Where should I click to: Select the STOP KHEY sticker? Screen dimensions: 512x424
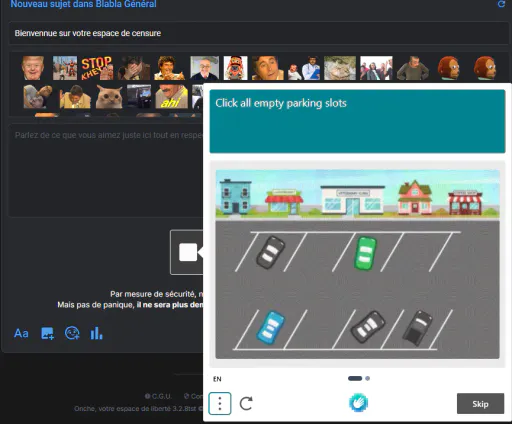97,68
